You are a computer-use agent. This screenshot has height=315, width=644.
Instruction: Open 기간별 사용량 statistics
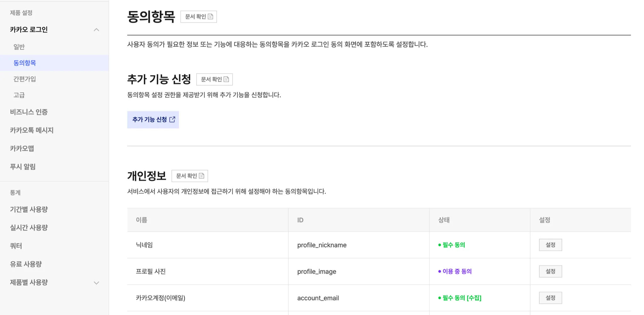(x=29, y=209)
